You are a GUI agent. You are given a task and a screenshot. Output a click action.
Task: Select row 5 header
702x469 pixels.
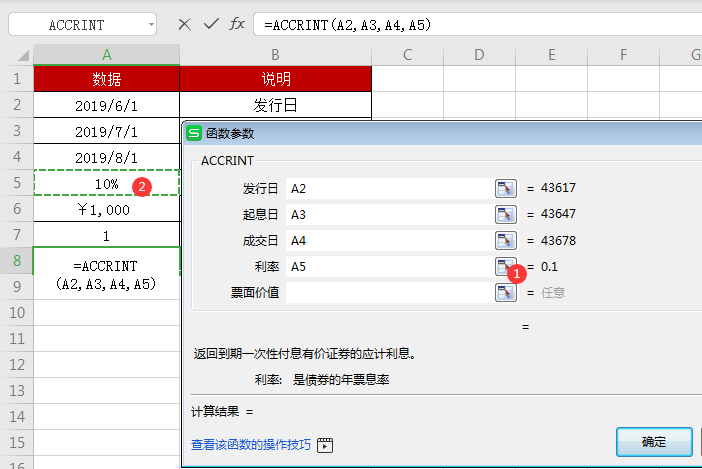pyautogui.click(x=16, y=184)
